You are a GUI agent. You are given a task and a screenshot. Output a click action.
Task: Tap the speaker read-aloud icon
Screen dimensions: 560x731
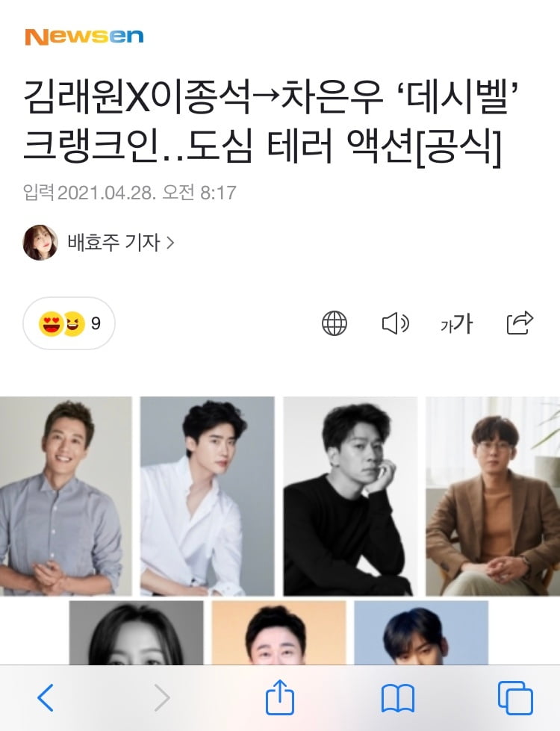tap(395, 323)
